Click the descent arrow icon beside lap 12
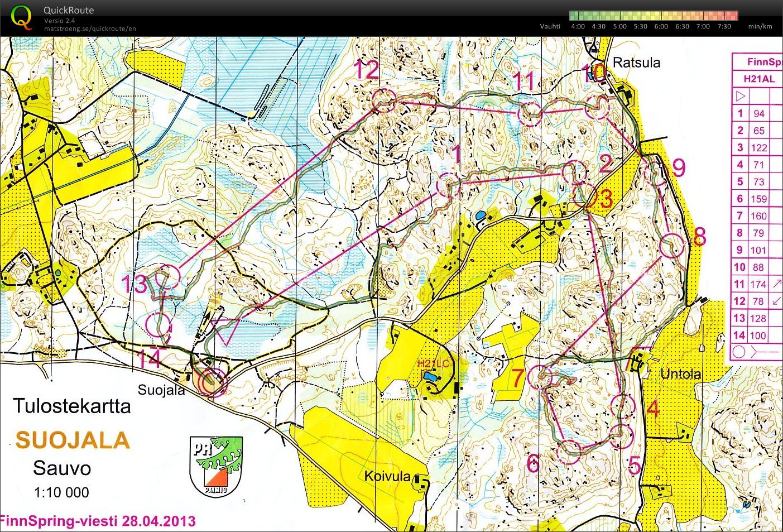783x532 pixels. [776, 301]
